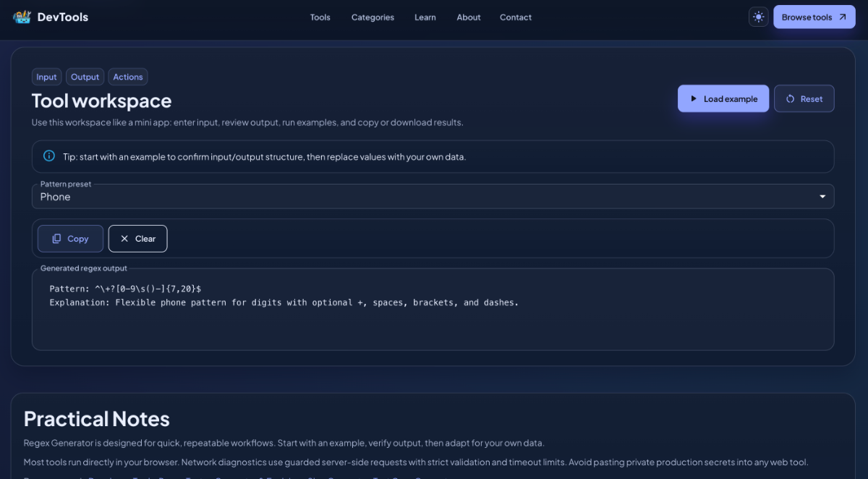Click the 'Regex Generator is designed for quick' sentence
This screenshot has height=479, width=868.
click(284, 443)
